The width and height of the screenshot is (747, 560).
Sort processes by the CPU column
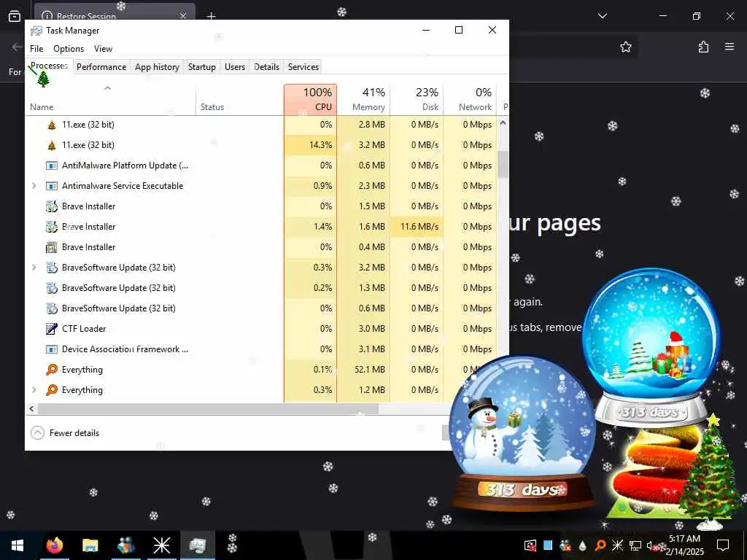click(x=310, y=99)
